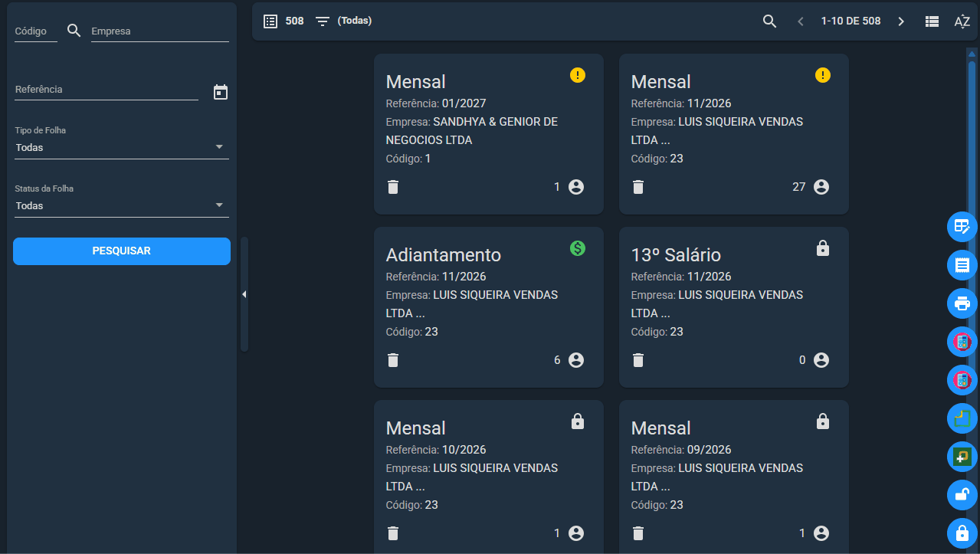Viewport: 980px width, 554px height.
Task: Click the A-Z sort icon
Action: (x=962, y=21)
